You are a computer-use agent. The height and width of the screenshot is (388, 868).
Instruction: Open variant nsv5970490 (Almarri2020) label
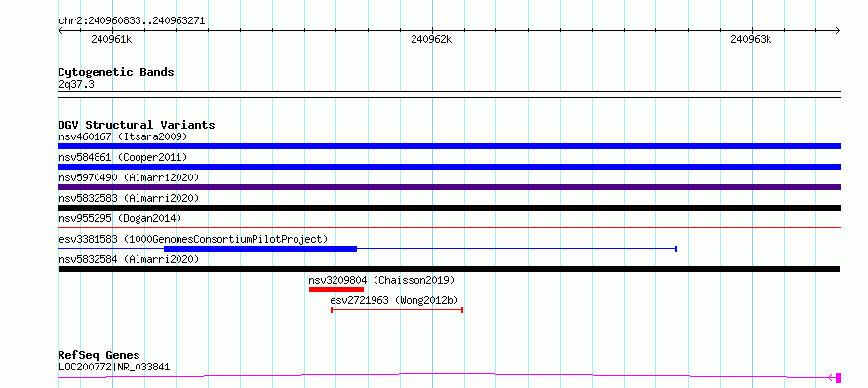[129, 177]
